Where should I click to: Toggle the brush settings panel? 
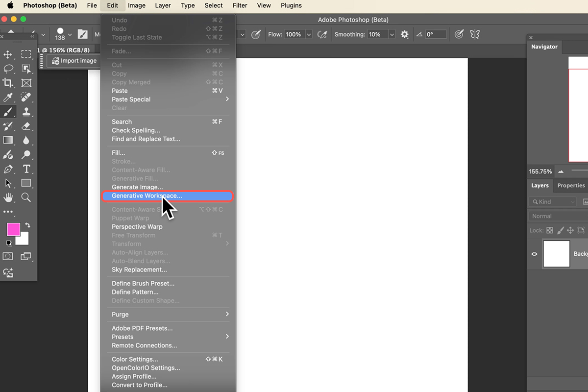click(x=83, y=34)
